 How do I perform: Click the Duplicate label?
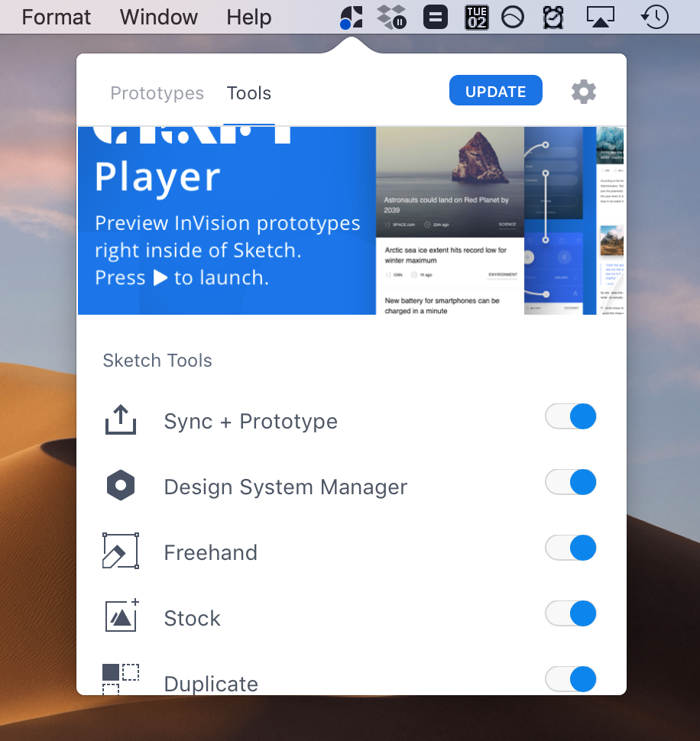pyautogui.click(x=211, y=684)
